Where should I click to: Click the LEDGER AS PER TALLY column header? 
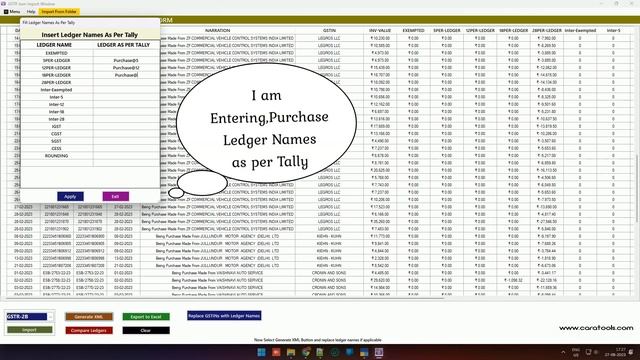(124, 45)
